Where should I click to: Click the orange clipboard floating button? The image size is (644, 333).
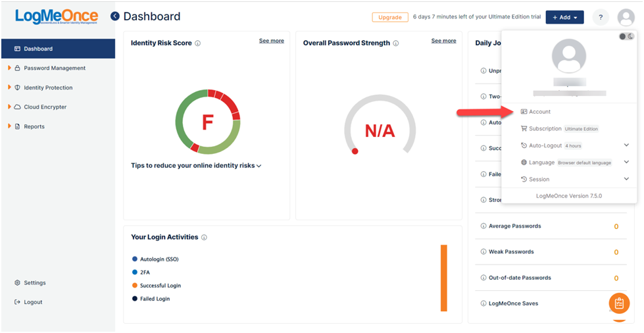(x=619, y=303)
